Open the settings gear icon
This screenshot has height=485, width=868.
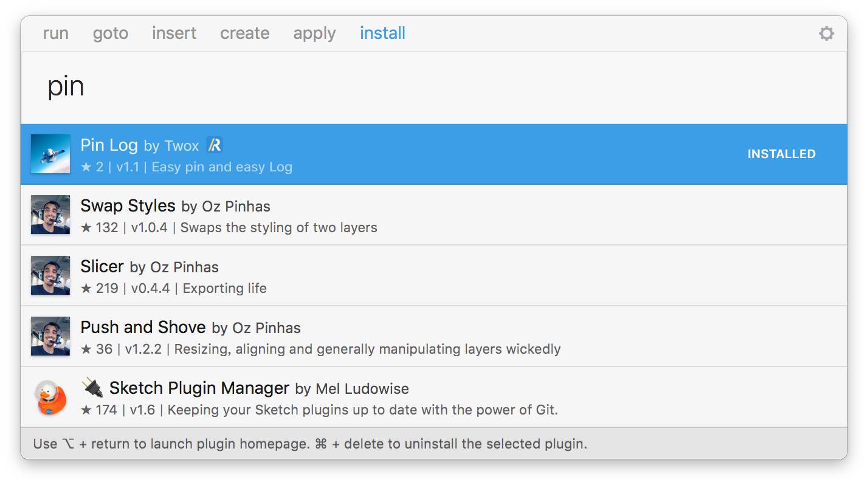pos(826,33)
